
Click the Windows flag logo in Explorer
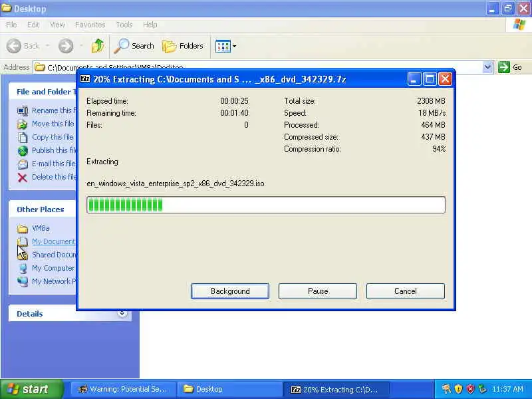[x=519, y=25]
